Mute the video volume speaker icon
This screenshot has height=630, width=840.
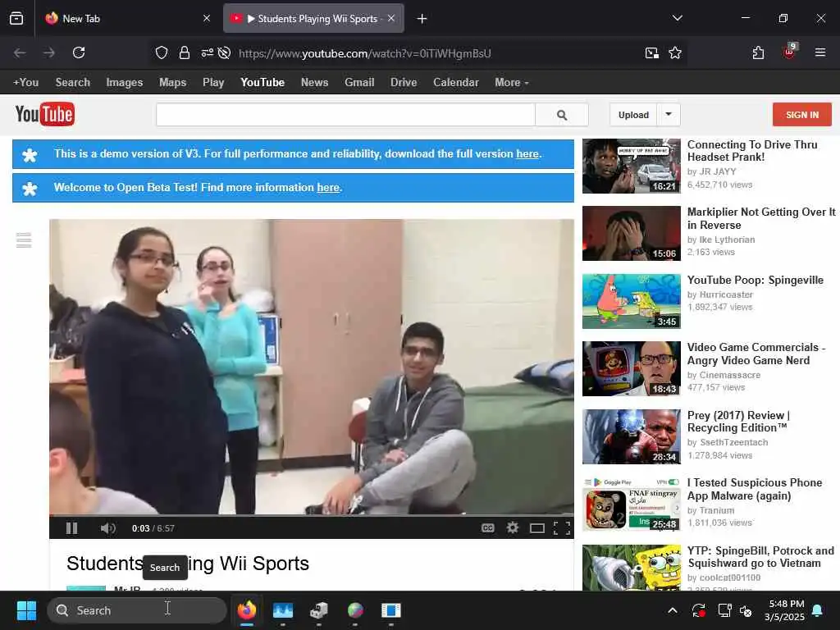tap(107, 528)
